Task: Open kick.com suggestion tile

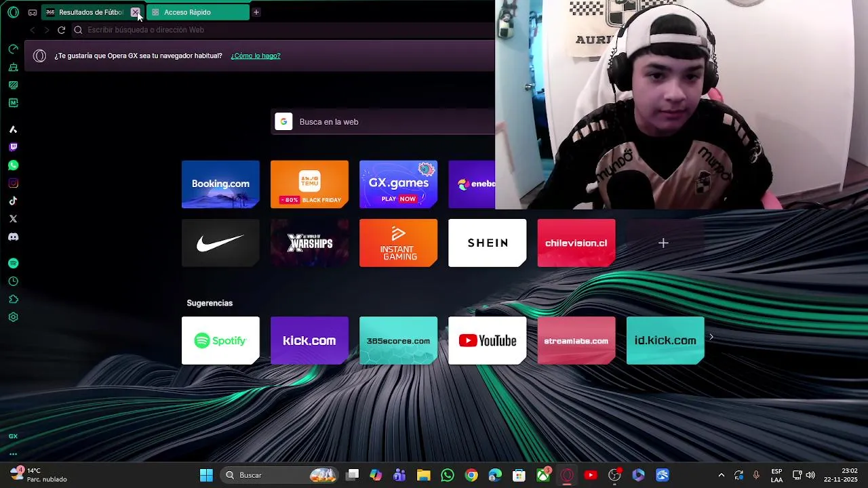Action: click(x=309, y=340)
